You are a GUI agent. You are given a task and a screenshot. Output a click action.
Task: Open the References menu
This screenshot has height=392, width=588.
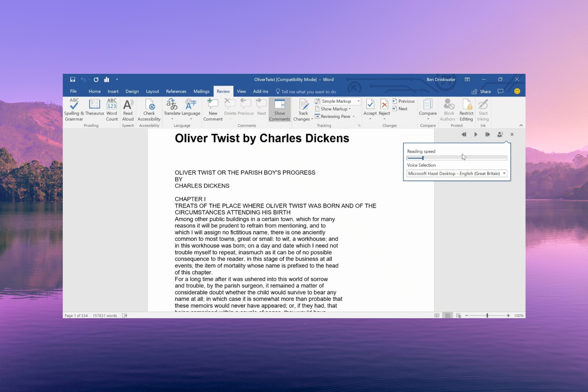tap(176, 91)
